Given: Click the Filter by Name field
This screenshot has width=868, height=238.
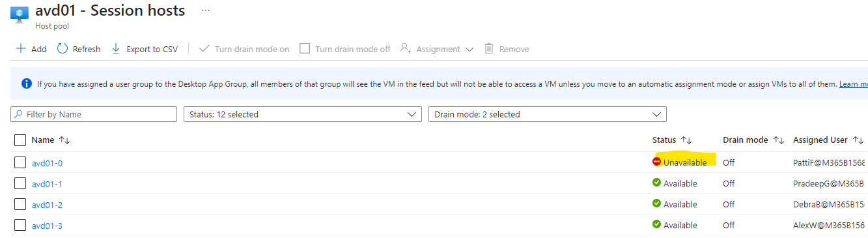Looking at the screenshot, I should (94, 114).
